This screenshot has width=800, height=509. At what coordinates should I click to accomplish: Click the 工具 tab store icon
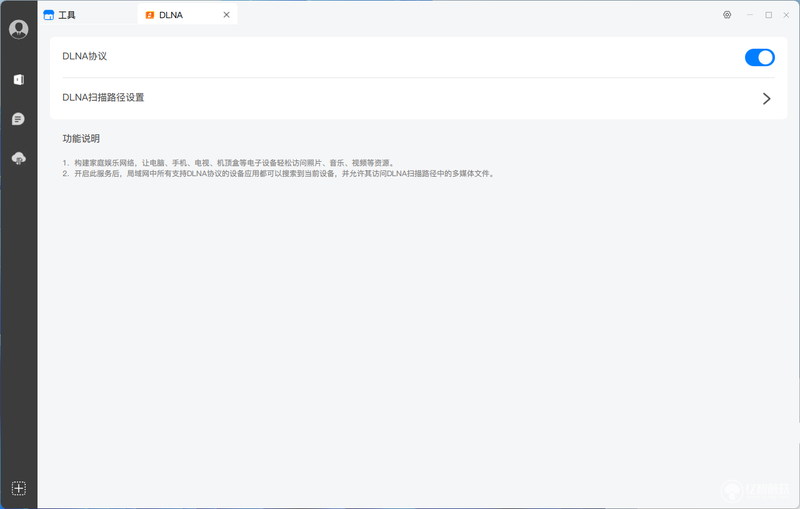click(x=48, y=15)
